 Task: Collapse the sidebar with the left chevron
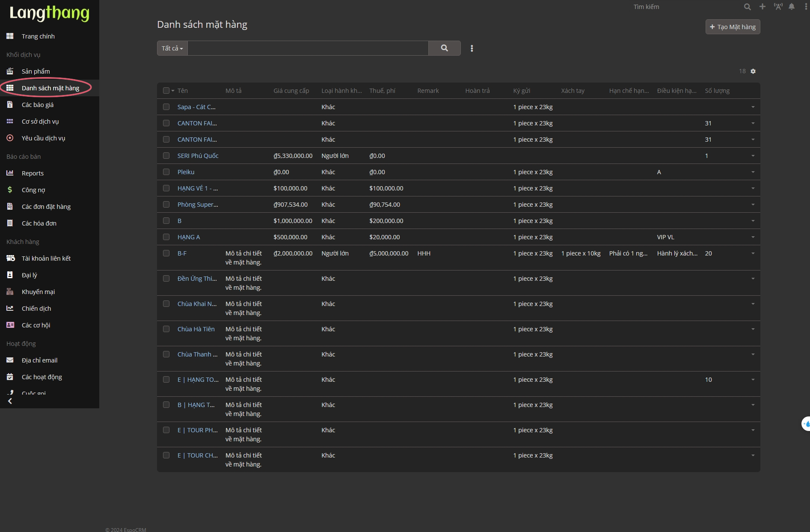tap(10, 401)
